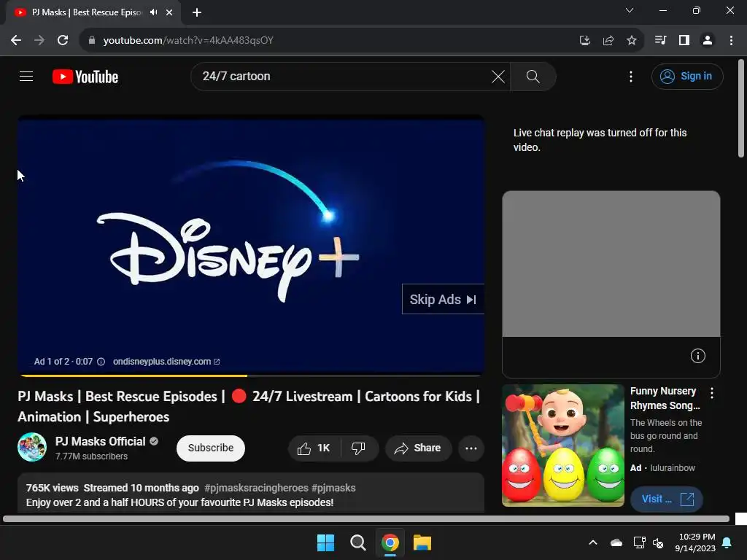
Task: Close the PJ Masks tab
Action: tap(169, 12)
